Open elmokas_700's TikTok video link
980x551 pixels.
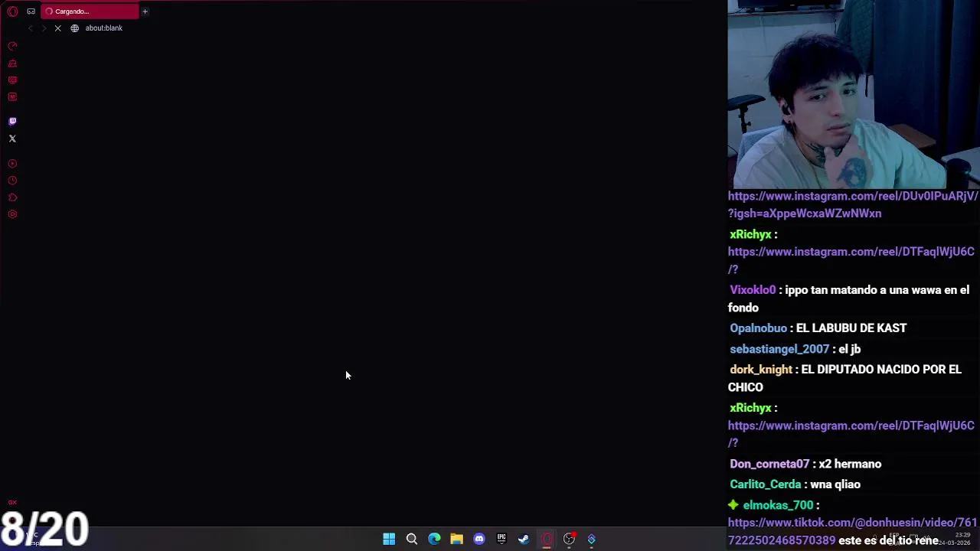[852, 531]
